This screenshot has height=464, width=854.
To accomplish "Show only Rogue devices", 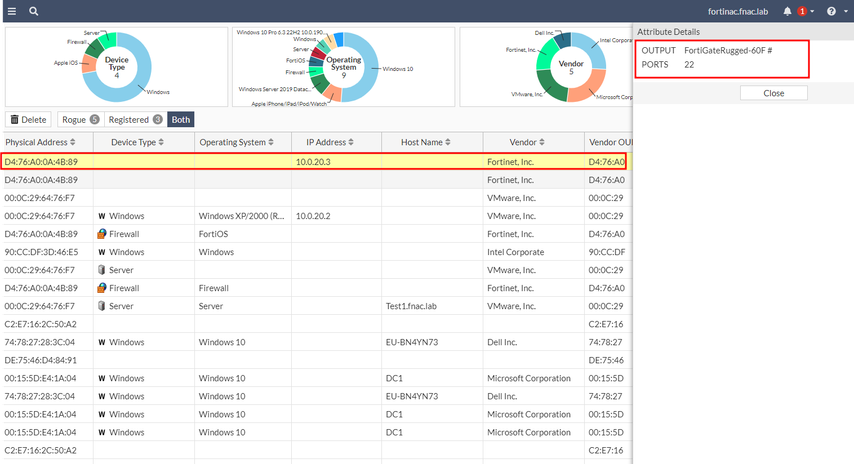I will tap(81, 119).
